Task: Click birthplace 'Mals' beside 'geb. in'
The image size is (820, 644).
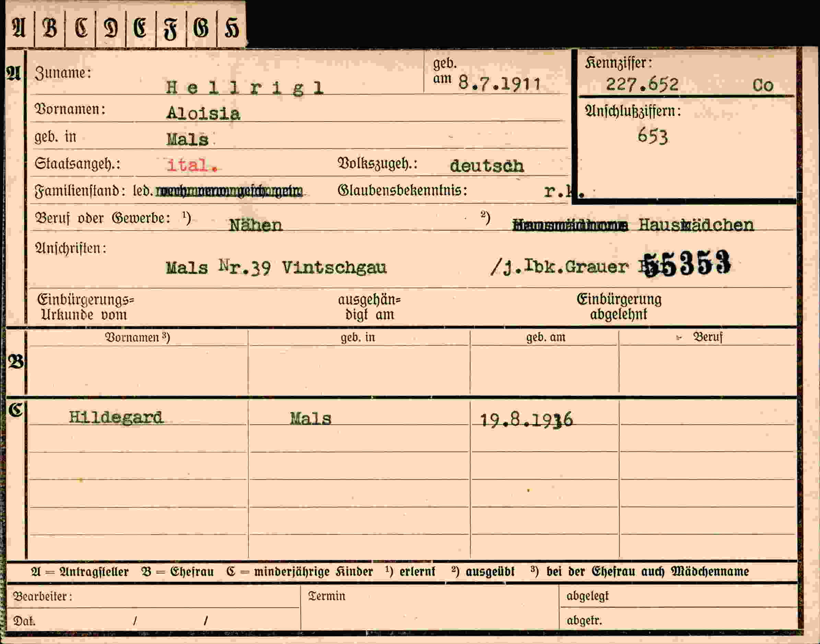Action: 187,140
